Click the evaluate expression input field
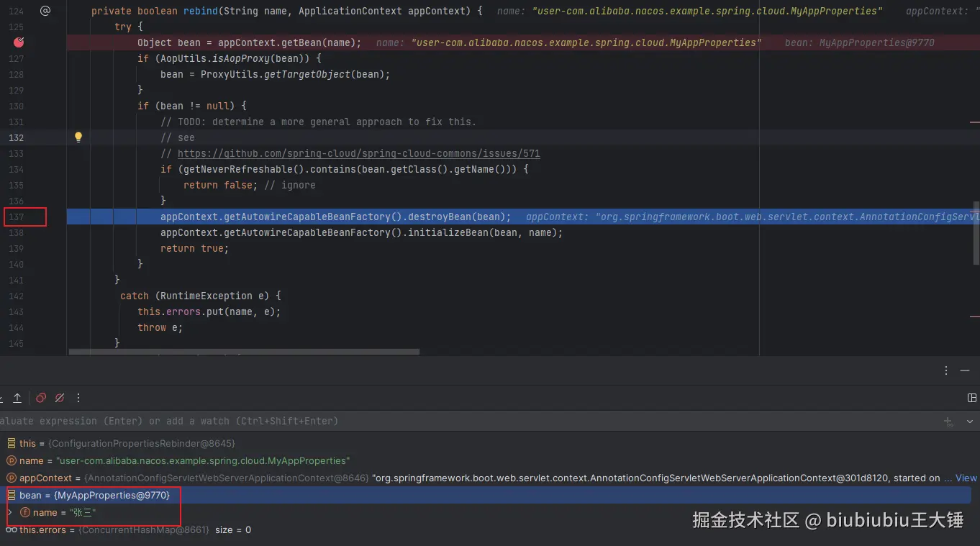The width and height of the screenshot is (980, 546). coord(468,421)
